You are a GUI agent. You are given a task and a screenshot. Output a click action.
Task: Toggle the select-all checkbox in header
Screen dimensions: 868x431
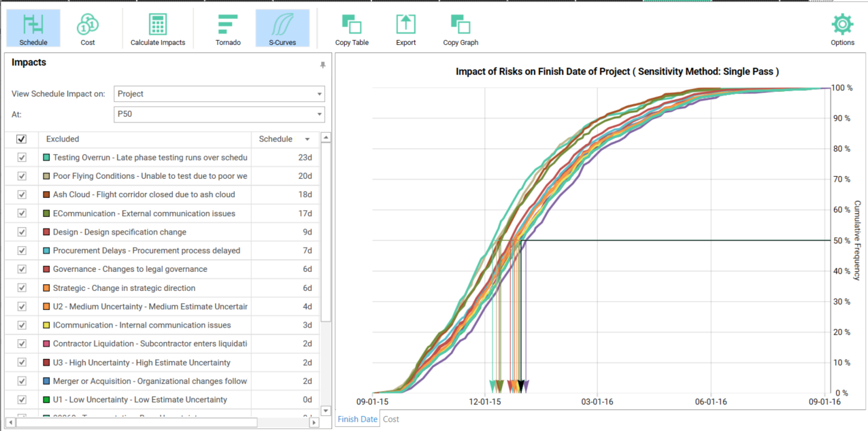[22, 139]
